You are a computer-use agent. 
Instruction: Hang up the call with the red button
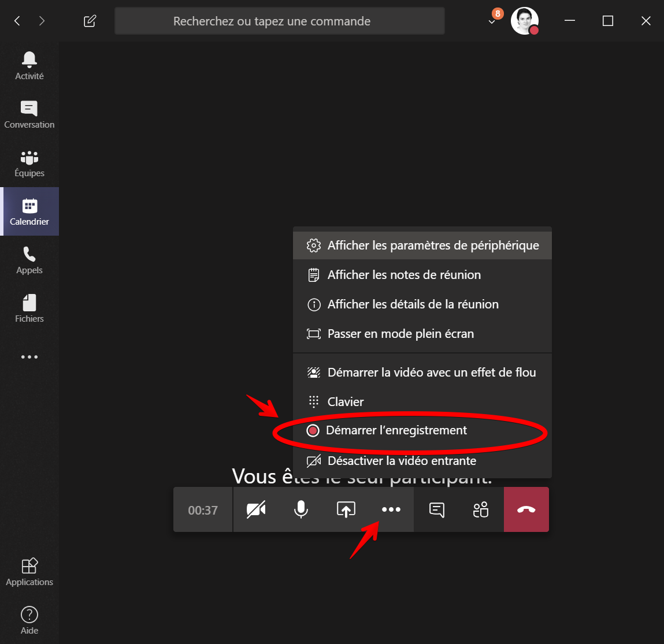point(526,509)
